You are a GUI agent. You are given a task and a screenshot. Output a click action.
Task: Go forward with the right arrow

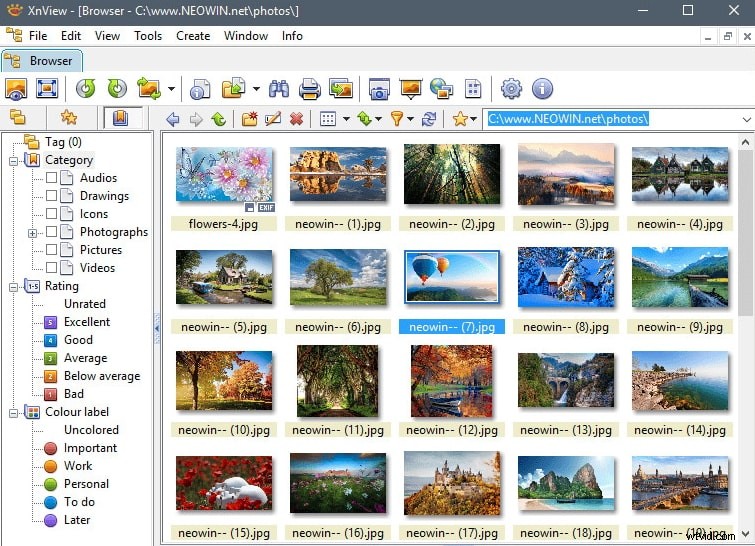(195, 118)
